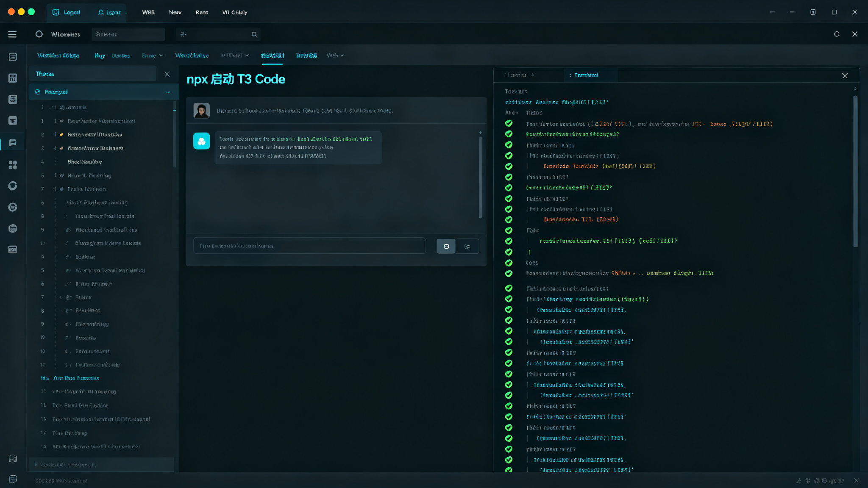Click the Sioisdc search field
The width and height of the screenshot is (868, 488).
click(128, 34)
